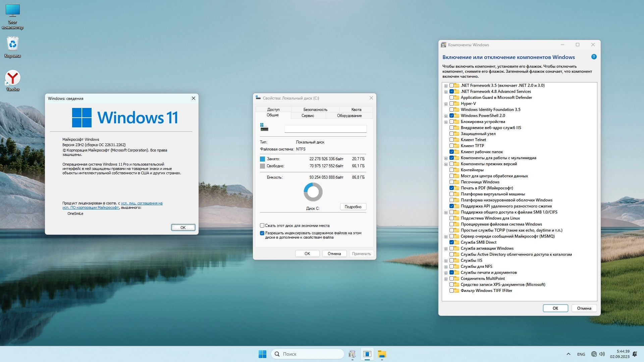Open the Recycle Bin (Корзина) desktop icon

(13, 45)
